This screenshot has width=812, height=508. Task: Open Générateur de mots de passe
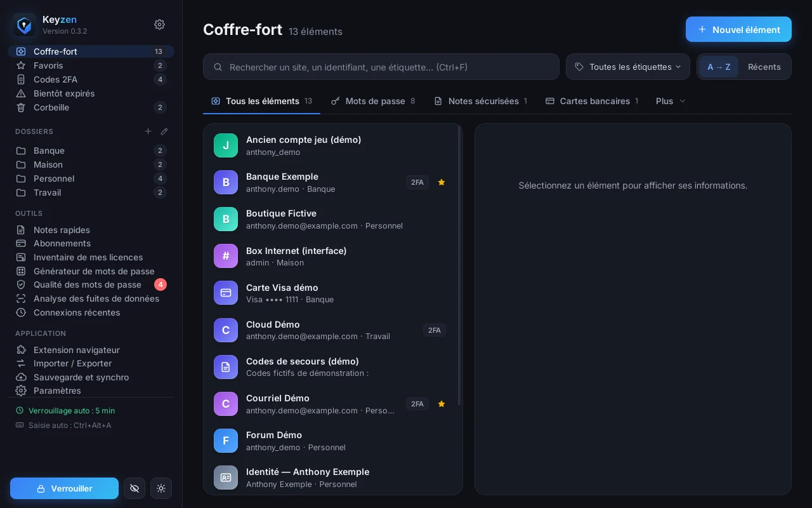click(x=91, y=271)
